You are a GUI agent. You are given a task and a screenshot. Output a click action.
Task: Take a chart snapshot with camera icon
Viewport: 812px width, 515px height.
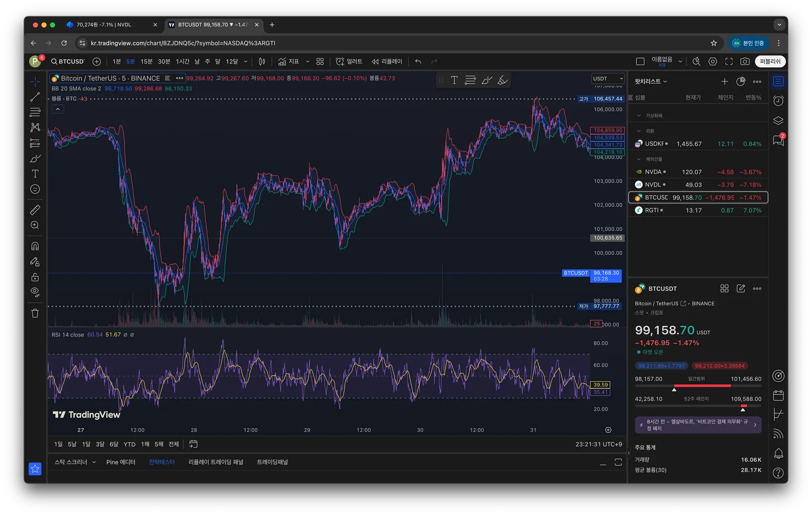click(x=745, y=62)
